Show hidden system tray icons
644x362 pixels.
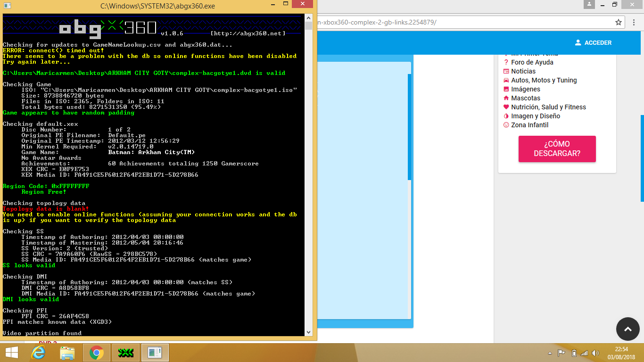[x=550, y=353]
